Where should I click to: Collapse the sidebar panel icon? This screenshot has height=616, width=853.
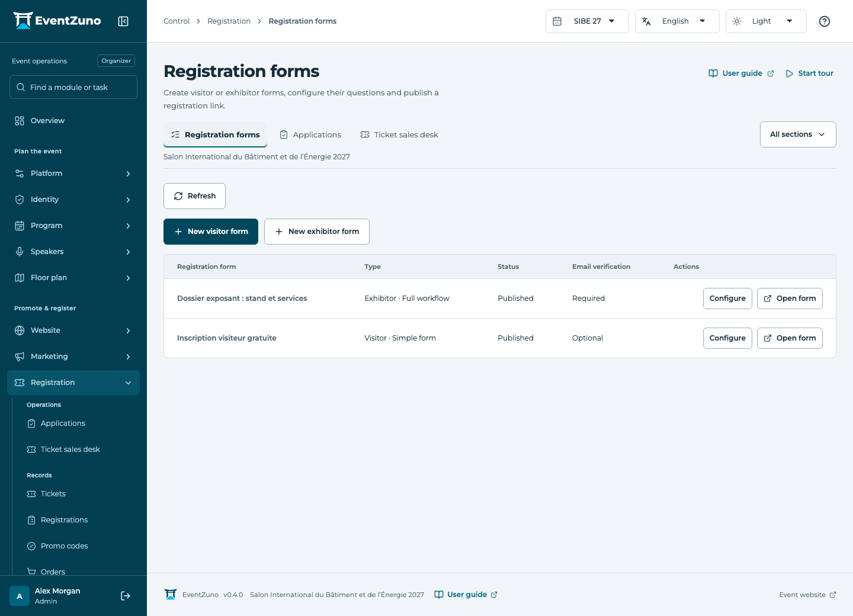click(x=123, y=21)
